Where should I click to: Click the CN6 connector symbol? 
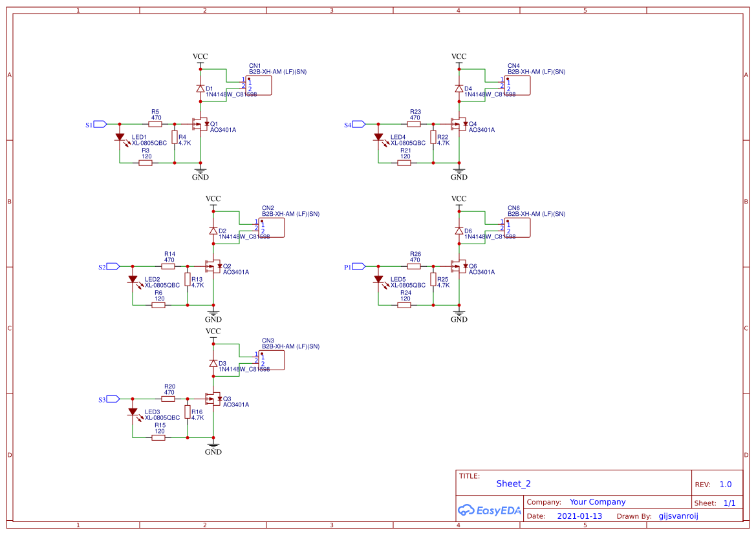[518, 228]
